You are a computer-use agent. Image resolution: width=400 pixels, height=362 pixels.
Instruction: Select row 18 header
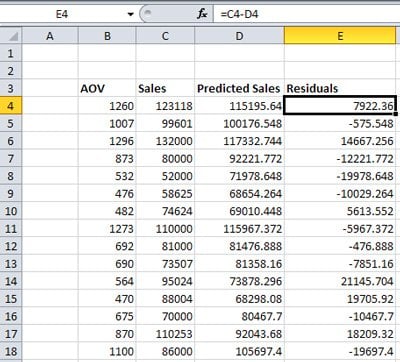(11, 351)
